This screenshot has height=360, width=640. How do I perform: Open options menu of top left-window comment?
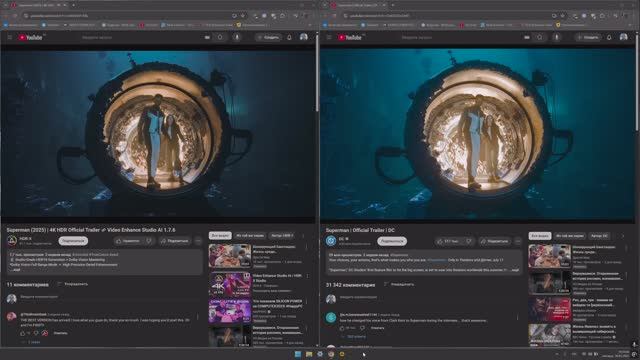(x=198, y=317)
